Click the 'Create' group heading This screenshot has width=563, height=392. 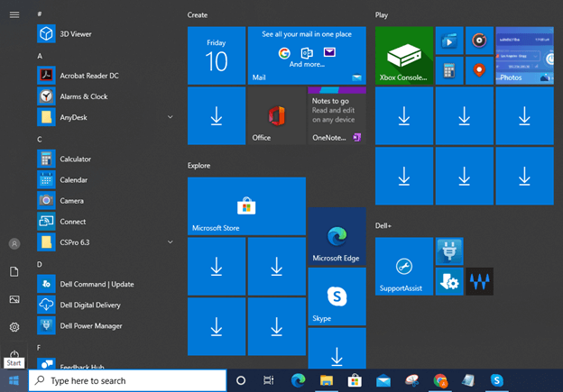coord(198,15)
